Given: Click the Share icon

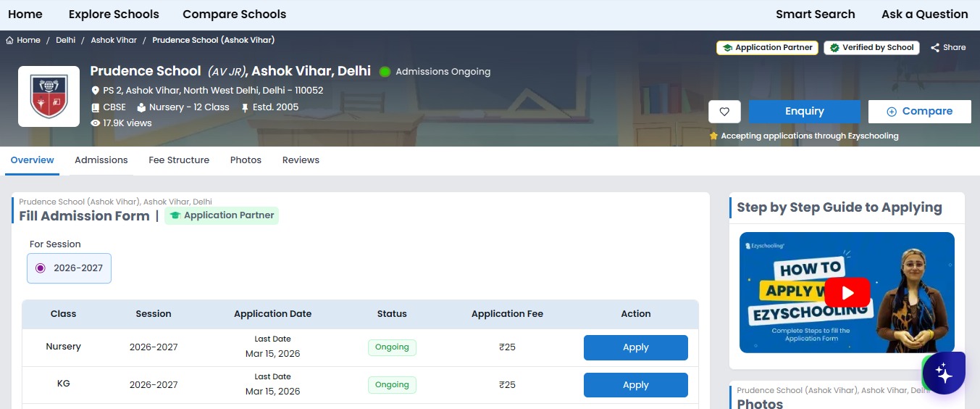Looking at the screenshot, I should pyautogui.click(x=935, y=48).
